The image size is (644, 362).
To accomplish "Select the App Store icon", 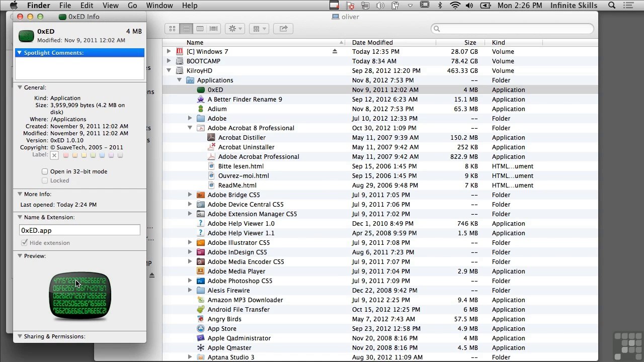I will pyautogui.click(x=201, y=328).
